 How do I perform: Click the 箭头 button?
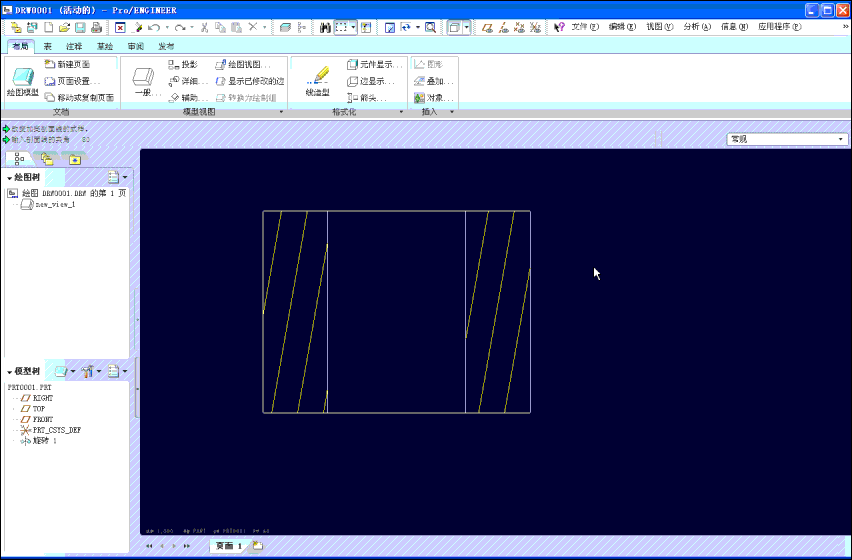tap(367, 98)
